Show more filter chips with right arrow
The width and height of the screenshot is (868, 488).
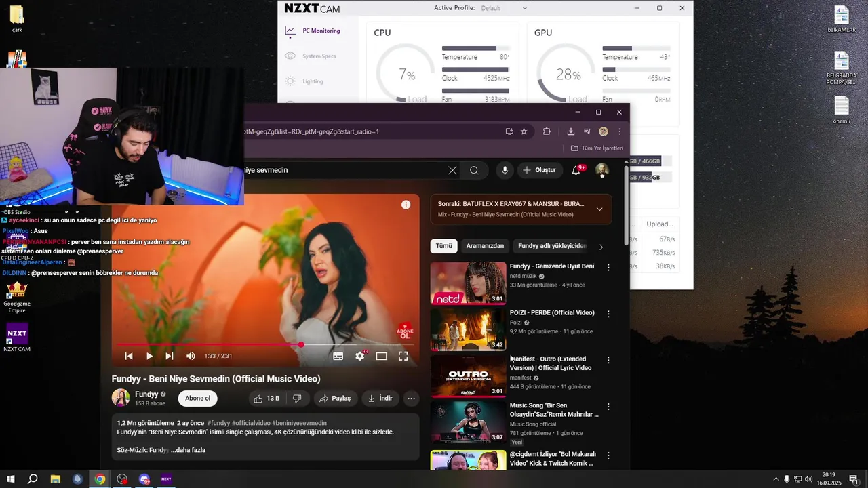pyautogui.click(x=601, y=247)
